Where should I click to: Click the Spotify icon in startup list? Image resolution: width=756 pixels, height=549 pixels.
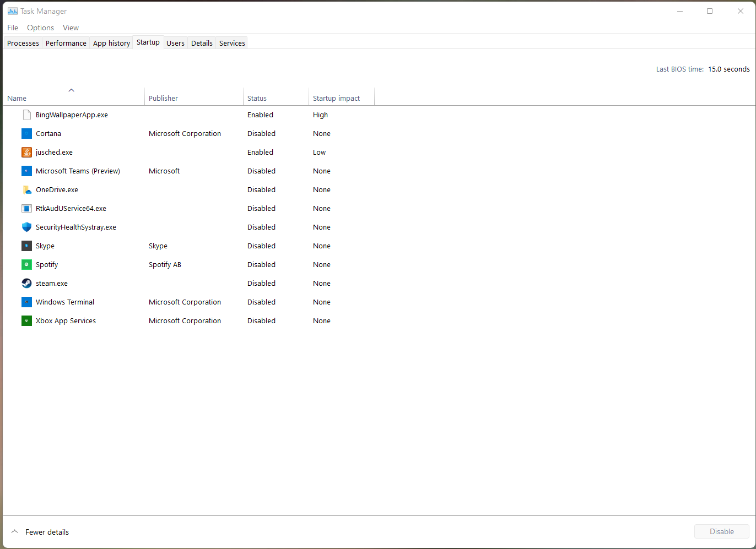[26, 265]
